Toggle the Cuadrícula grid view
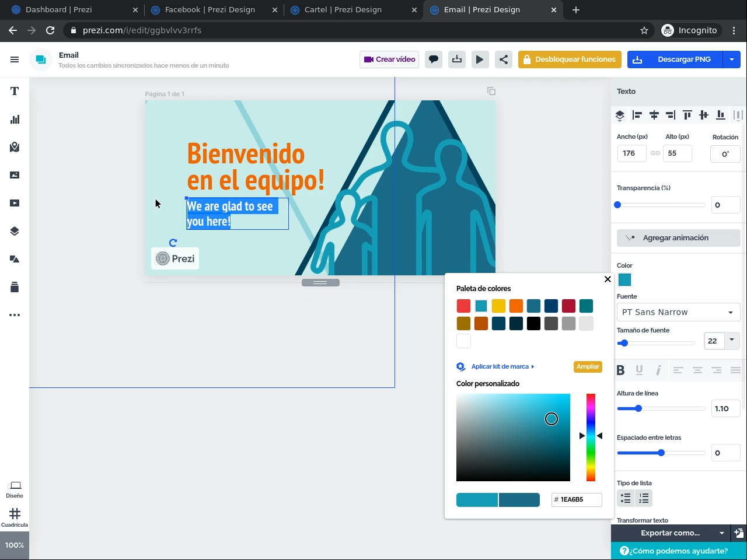 coord(15,517)
